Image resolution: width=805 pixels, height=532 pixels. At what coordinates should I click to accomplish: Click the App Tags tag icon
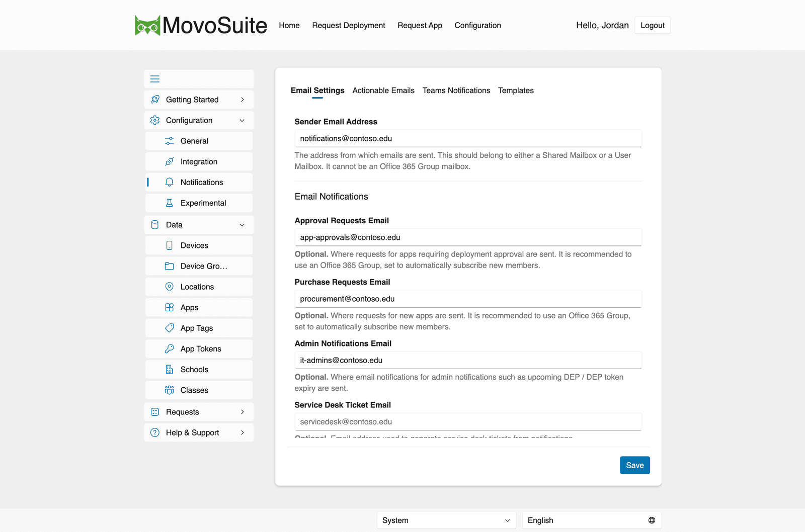(x=170, y=328)
